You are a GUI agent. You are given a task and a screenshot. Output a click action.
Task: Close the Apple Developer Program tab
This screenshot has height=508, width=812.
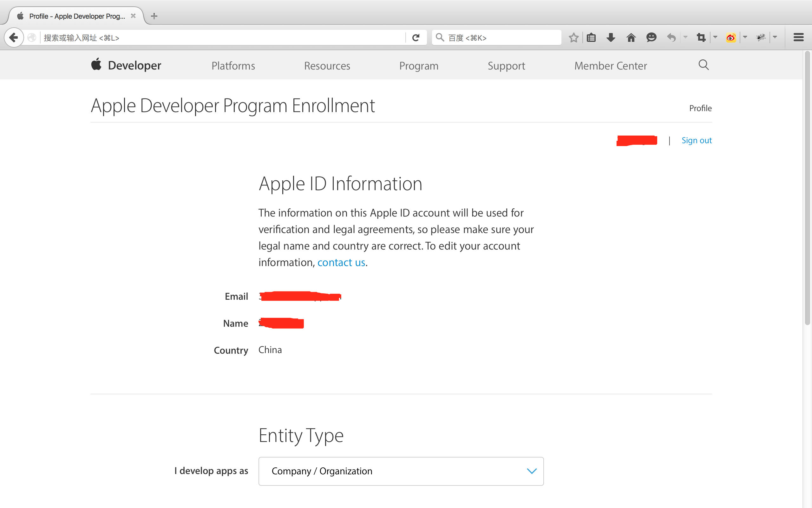(133, 16)
